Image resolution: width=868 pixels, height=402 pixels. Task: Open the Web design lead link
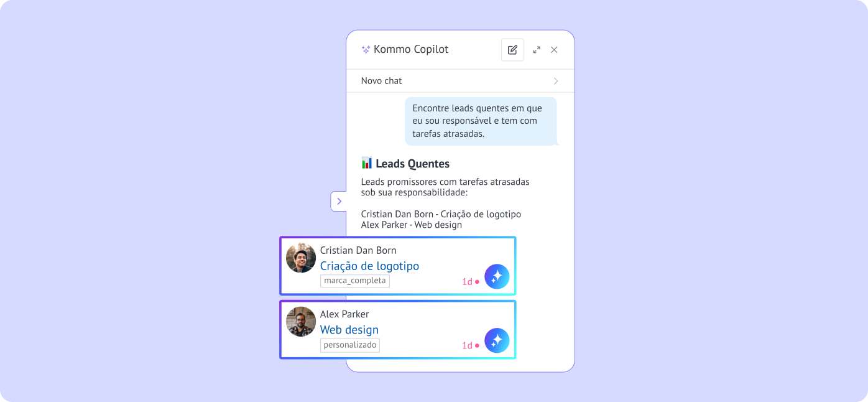(x=349, y=330)
